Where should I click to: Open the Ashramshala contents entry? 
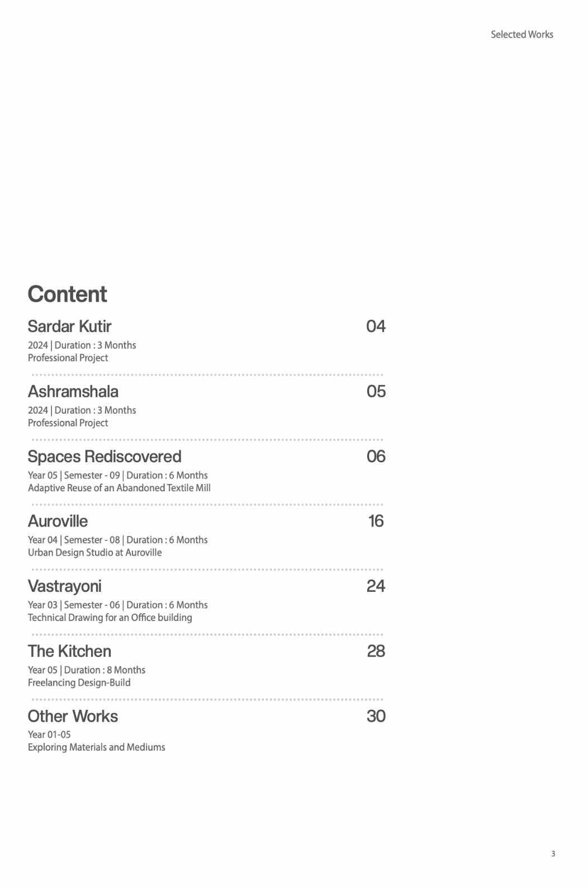(x=73, y=391)
